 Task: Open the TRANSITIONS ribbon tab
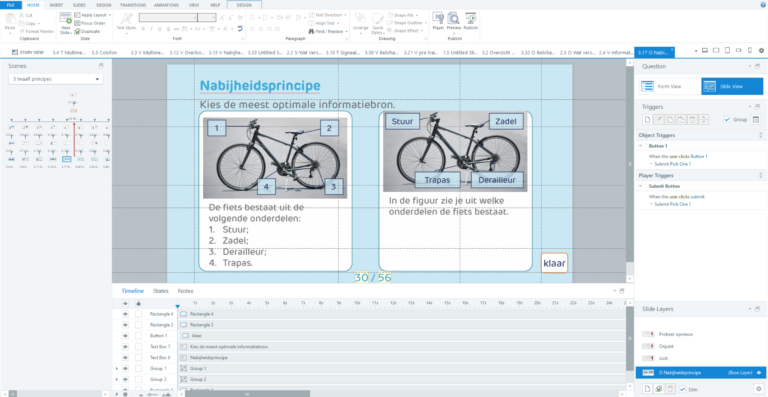[x=133, y=5]
